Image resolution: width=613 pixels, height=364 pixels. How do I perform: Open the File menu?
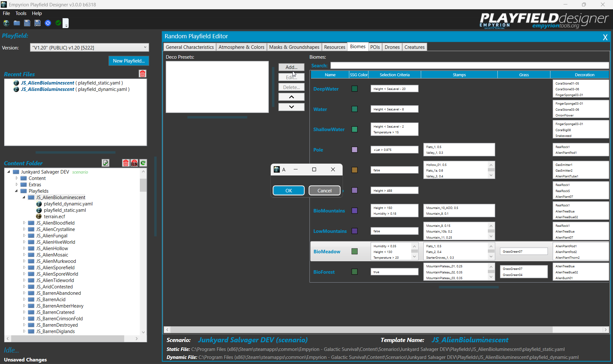[x=6, y=13]
